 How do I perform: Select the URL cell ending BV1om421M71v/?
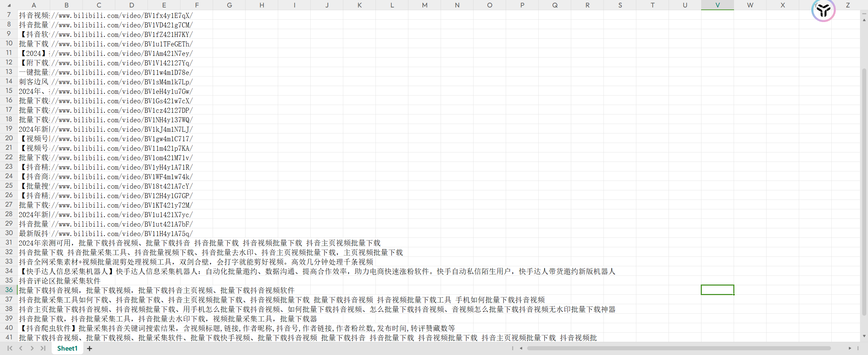122,158
